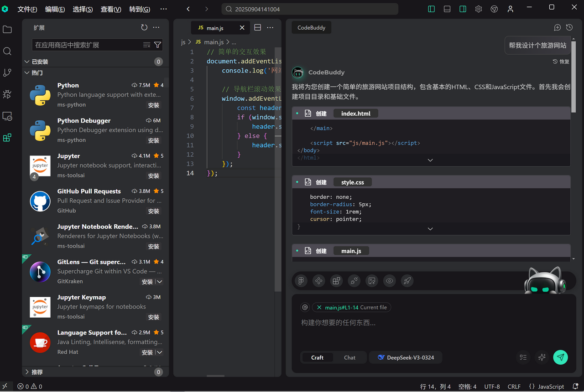Open the 编辑(E) menu
The height and width of the screenshot is (392, 584).
click(55, 9)
